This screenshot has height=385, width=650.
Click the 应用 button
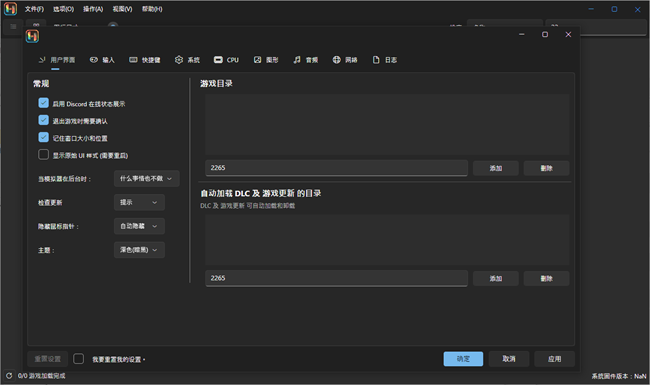[555, 359]
